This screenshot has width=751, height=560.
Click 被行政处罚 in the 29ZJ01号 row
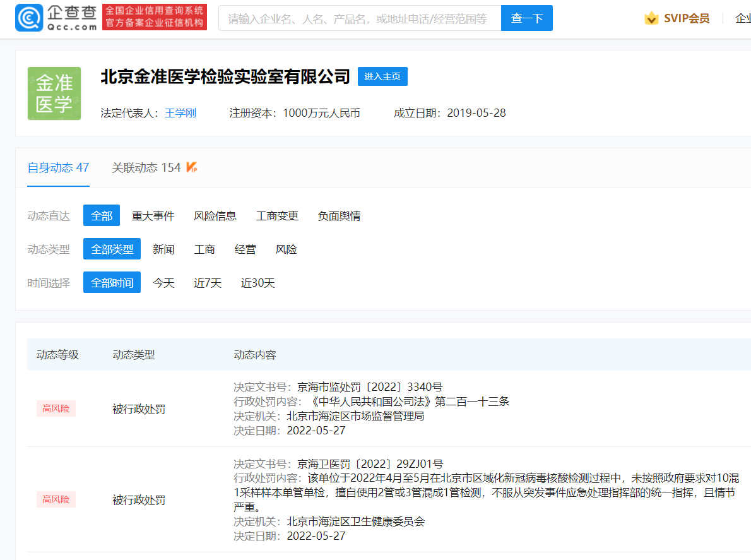point(139,500)
